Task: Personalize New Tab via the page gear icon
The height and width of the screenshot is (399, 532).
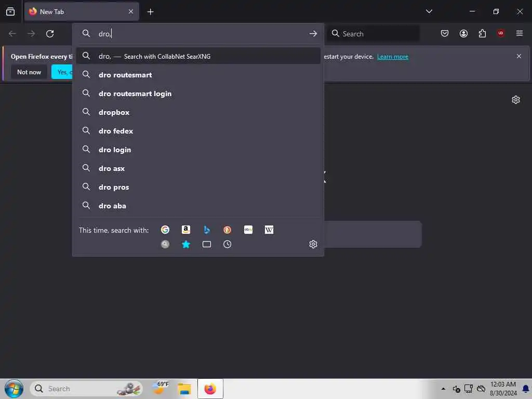Action: tap(516, 100)
